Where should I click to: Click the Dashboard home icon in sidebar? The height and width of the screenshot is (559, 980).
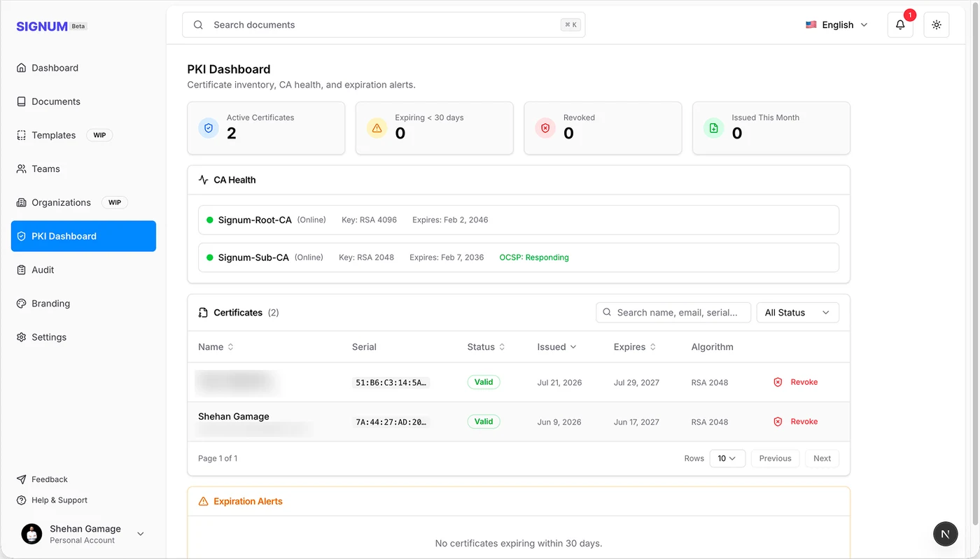[x=21, y=68]
